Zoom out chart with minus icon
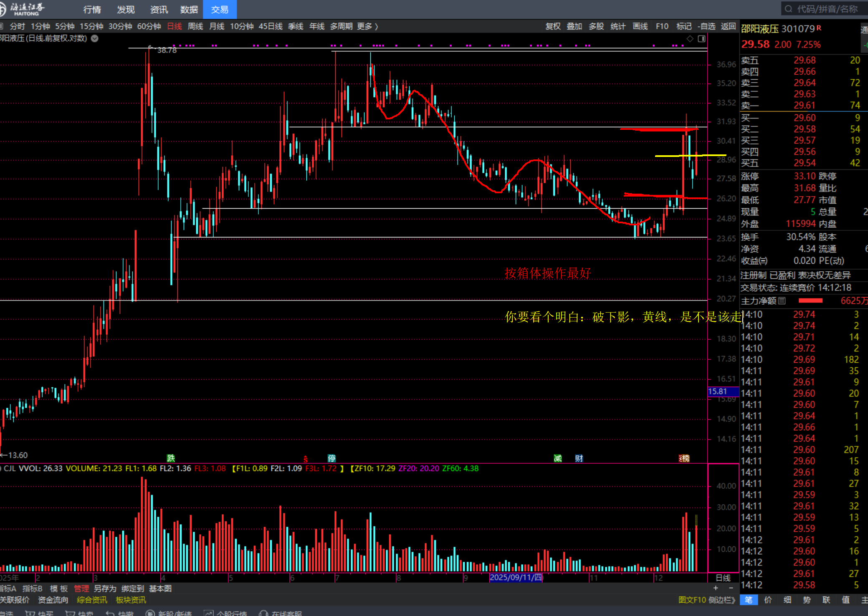The height and width of the screenshot is (616, 868). [x=731, y=588]
